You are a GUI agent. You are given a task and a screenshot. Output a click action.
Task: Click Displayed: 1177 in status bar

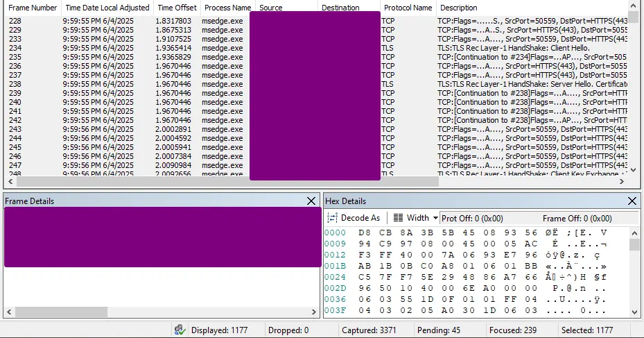click(x=219, y=330)
